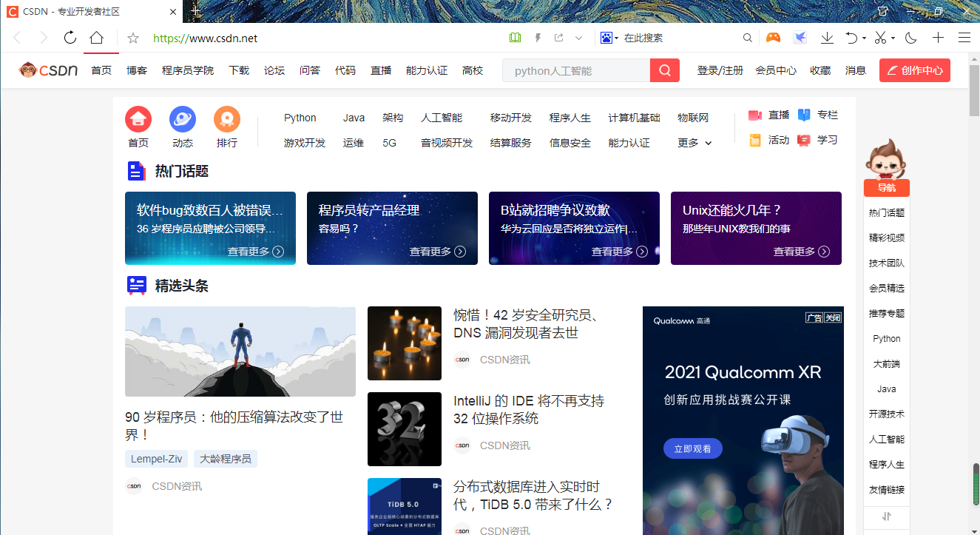
Task: Click the magnifier in the browser search box
Action: point(748,38)
